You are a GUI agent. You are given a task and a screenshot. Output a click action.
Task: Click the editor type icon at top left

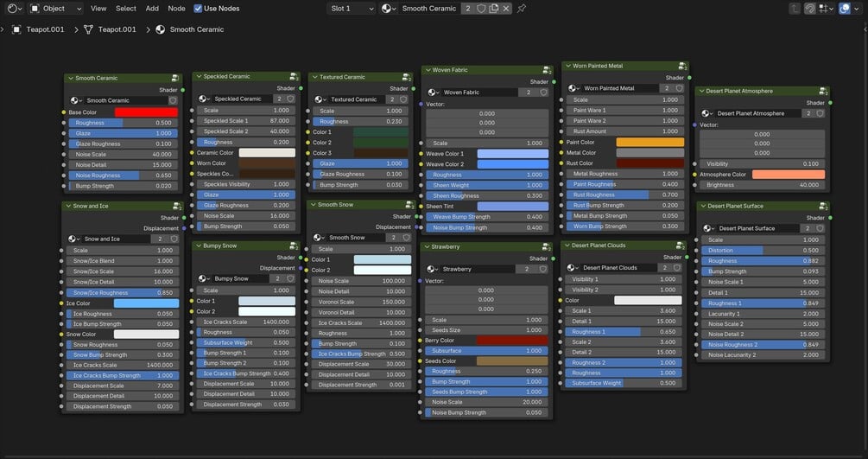point(15,9)
